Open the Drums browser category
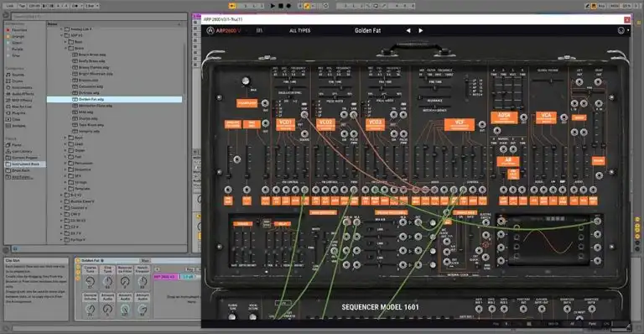Screen dimensions: 644x334 (18, 81)
